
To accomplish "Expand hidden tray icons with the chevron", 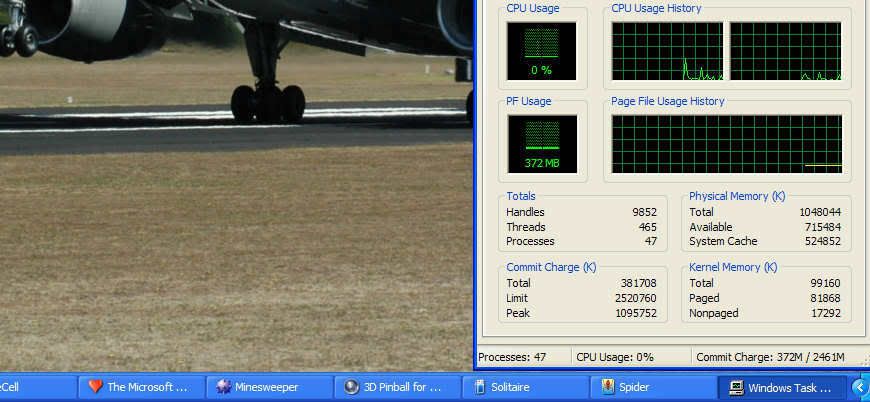I will pos(859,387).
